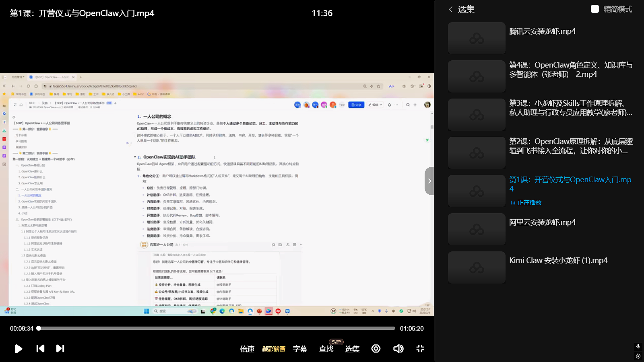
Task: Toggle the 帧彩映画 enhancement mode
Action: [x=274, y=349]
